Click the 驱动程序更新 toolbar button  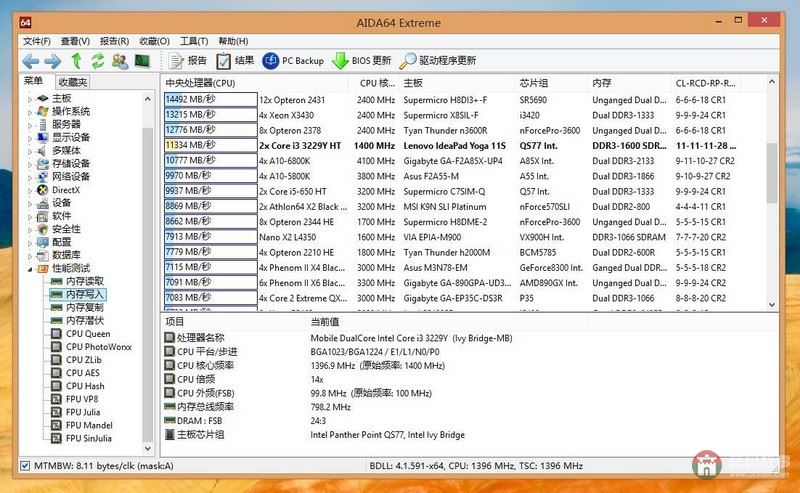[x=438, y=61]
